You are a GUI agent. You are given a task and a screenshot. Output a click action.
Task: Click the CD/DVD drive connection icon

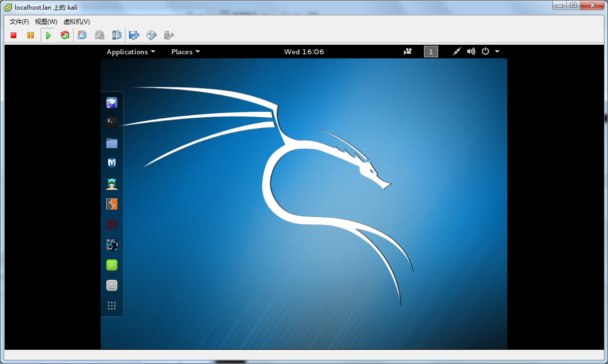(151, 35)
